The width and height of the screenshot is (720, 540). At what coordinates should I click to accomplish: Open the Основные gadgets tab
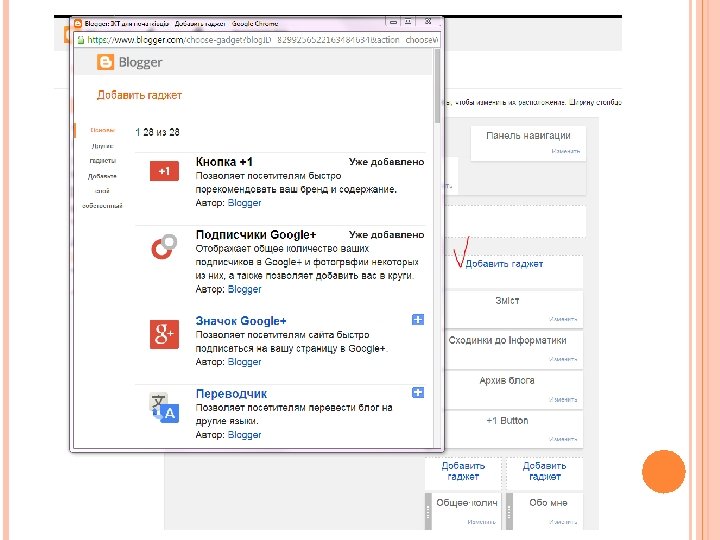(102, 130)
